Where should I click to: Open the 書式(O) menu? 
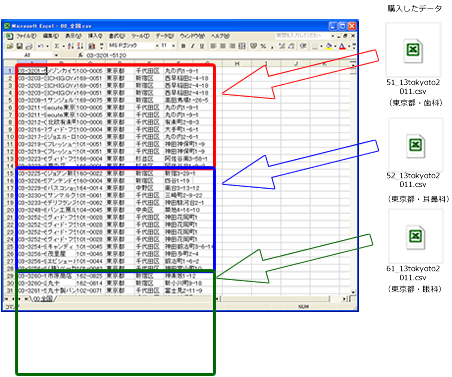117,36
